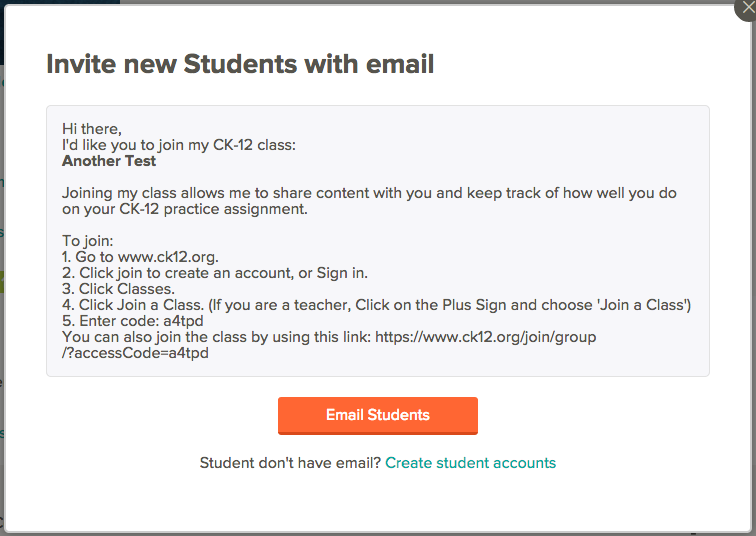Click 'on your CK-12 practice assignment' line
The image size is (756, 536).
click(185, 209)
